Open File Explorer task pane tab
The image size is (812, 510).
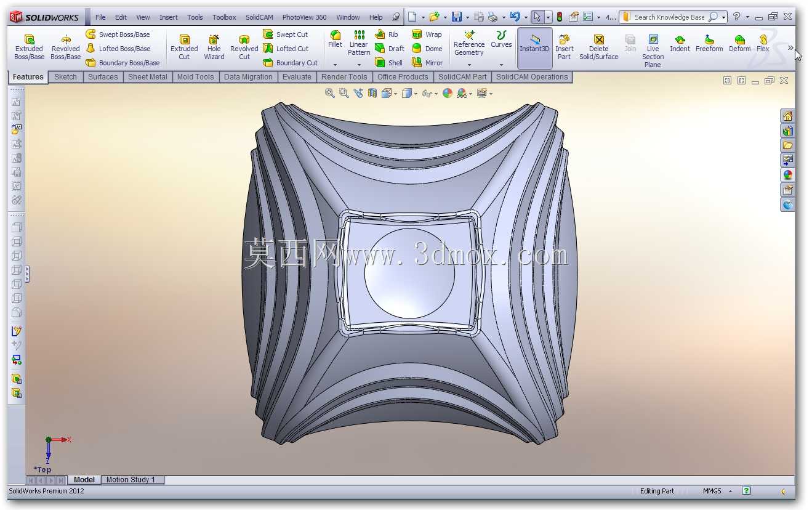click(x=788, y=145)
